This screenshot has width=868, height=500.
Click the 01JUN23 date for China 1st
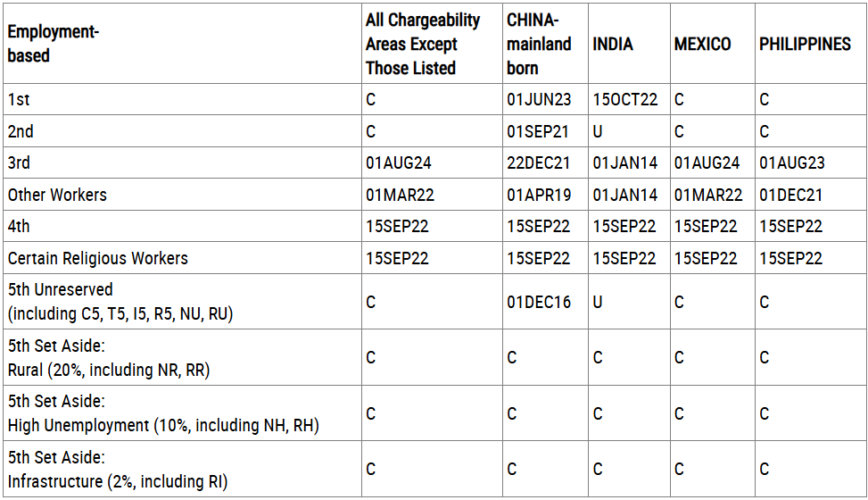pyautogui.click(x=539, y=99)
